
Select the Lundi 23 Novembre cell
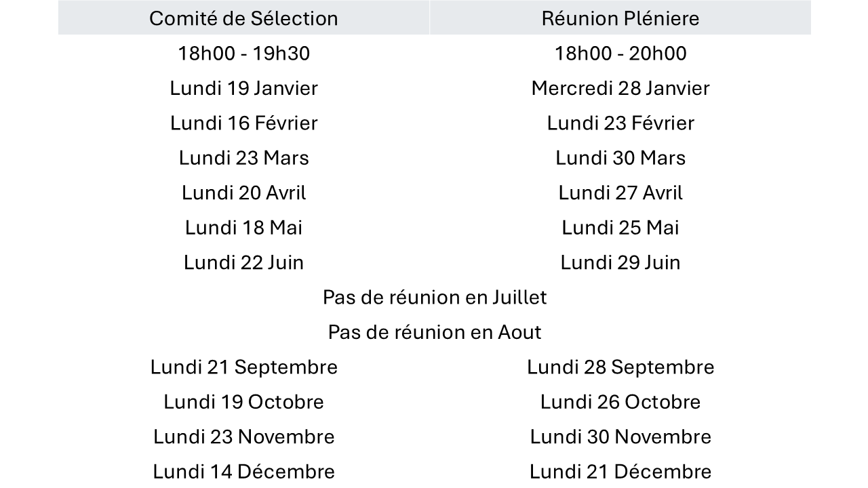point(243,437)
